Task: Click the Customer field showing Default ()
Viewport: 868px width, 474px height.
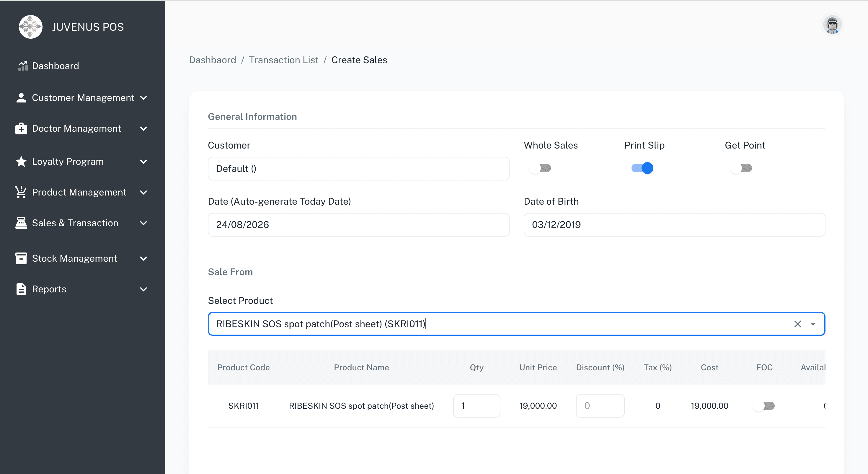Action: coord(358,168)
